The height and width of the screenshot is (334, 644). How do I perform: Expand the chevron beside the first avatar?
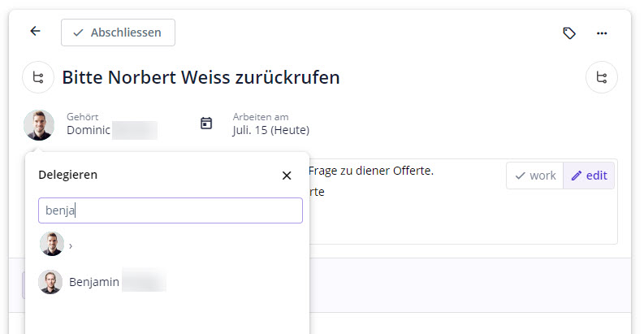pos(71,245)
